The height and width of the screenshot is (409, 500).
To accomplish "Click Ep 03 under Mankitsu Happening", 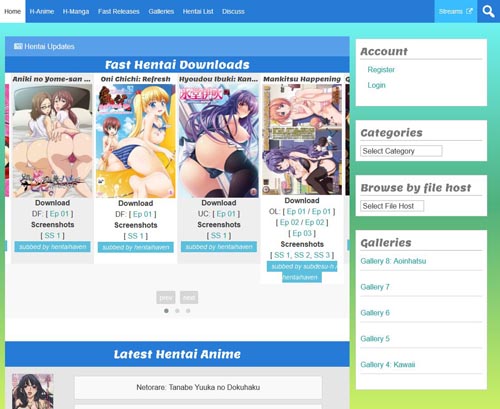I will point(302,233).
